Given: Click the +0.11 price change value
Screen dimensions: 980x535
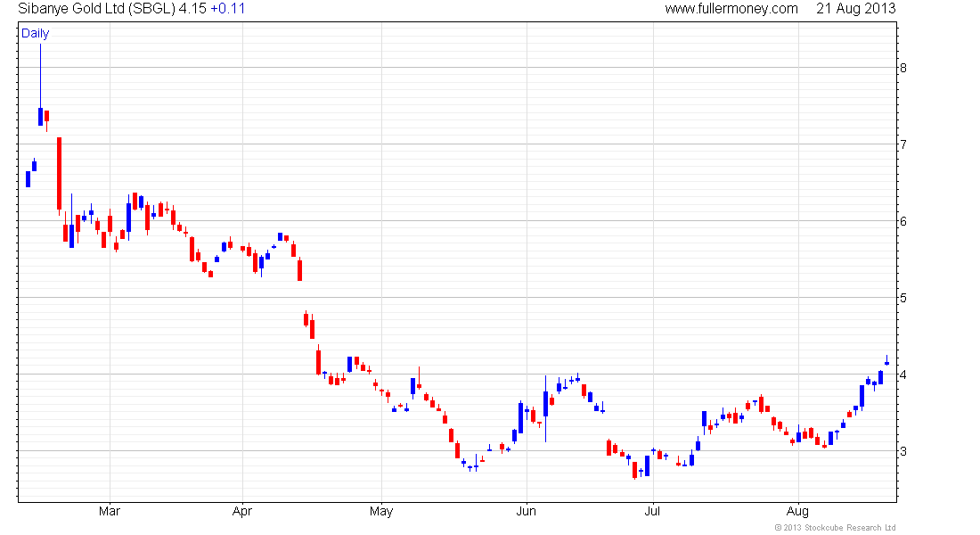Looking at the screenshot, I should 227,9.
